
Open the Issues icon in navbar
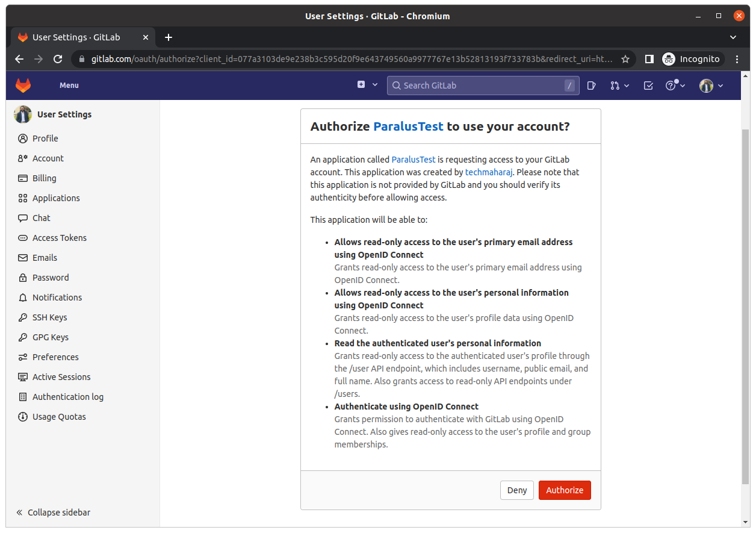(x=592, y=86)
